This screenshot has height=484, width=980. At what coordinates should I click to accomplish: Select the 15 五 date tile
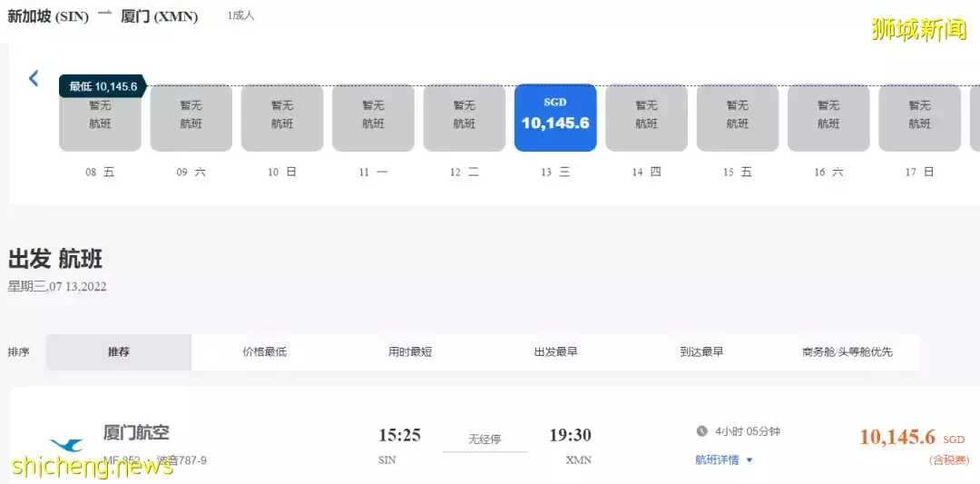pos(738,117)
